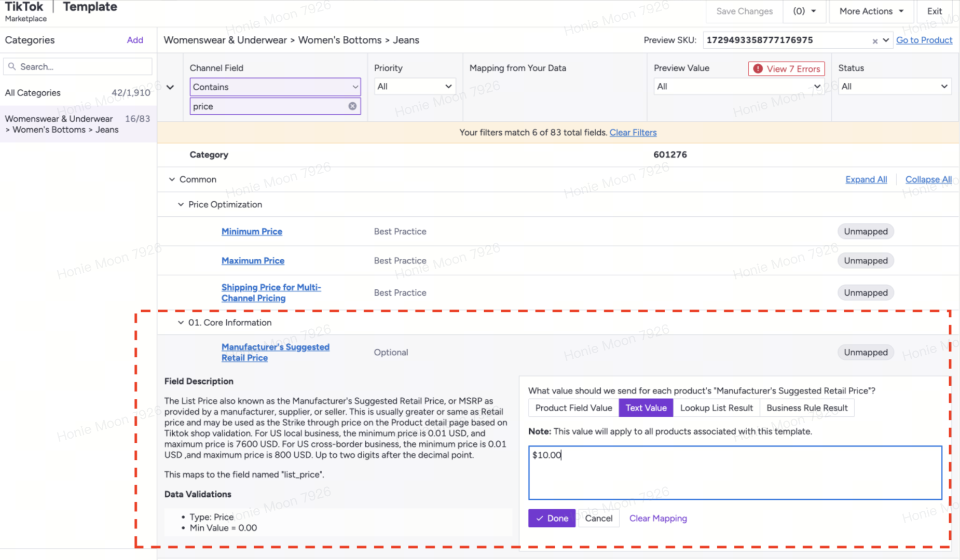
Task: Open the Contains filter dropdown
Action: click(275, 87)
